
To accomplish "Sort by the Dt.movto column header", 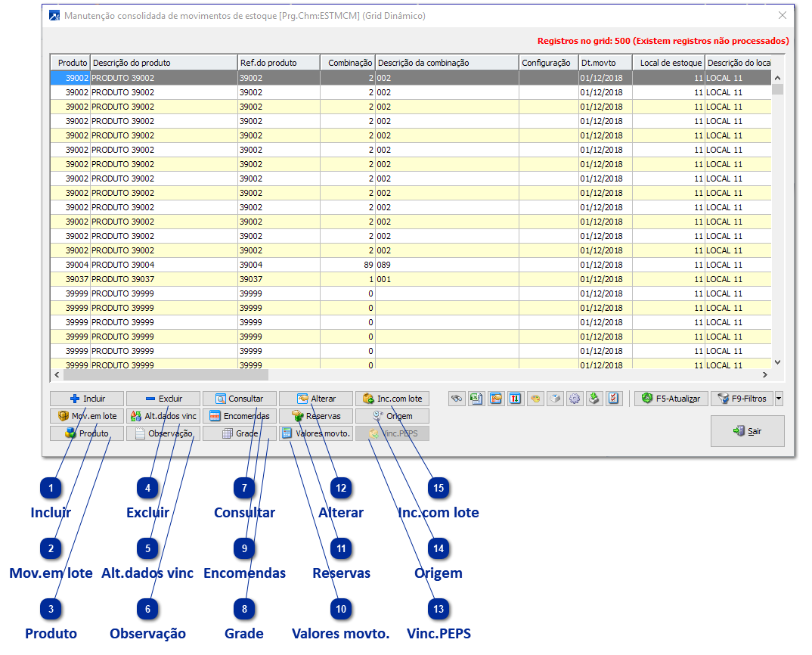I will coord(605,63).
